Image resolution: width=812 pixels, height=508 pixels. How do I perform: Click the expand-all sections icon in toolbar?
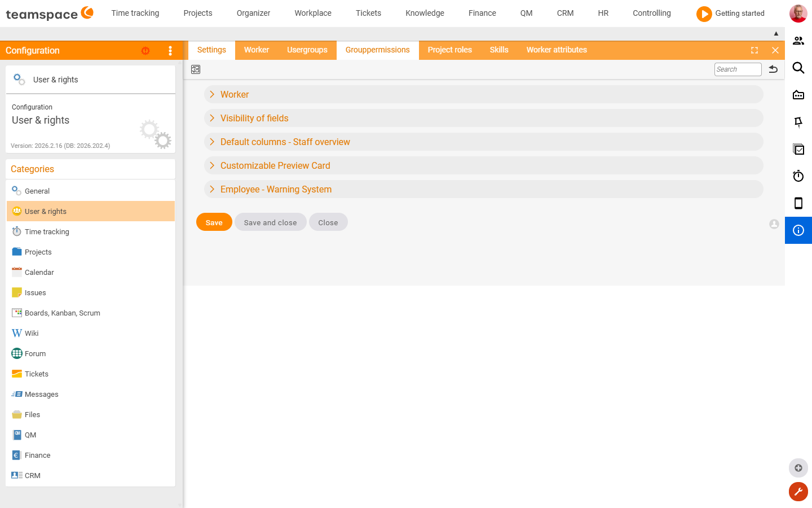[196, 69]
